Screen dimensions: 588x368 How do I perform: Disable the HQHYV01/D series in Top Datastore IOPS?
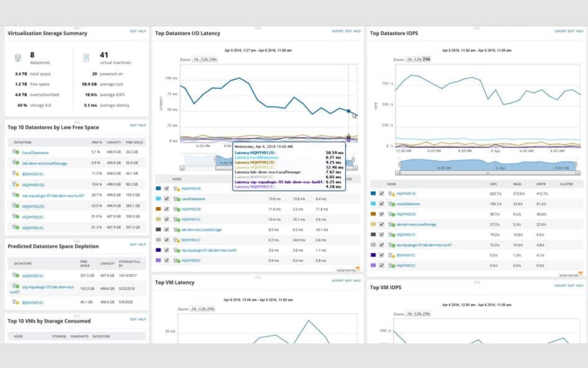click(x=381, y=194)
